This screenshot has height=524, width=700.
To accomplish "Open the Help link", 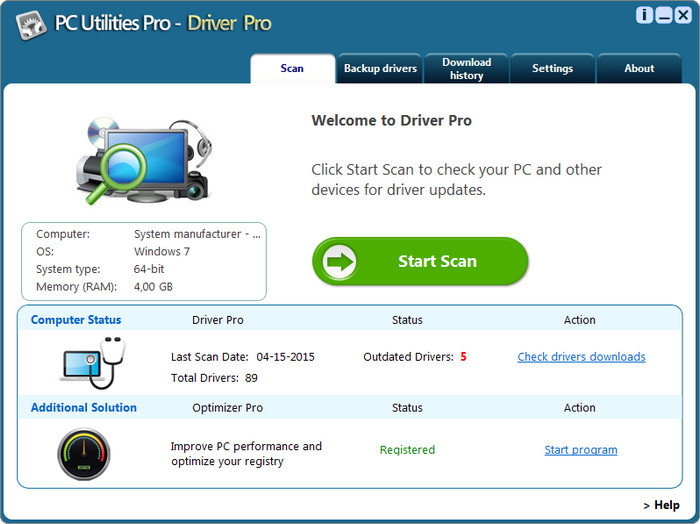I will coord(662,505).
